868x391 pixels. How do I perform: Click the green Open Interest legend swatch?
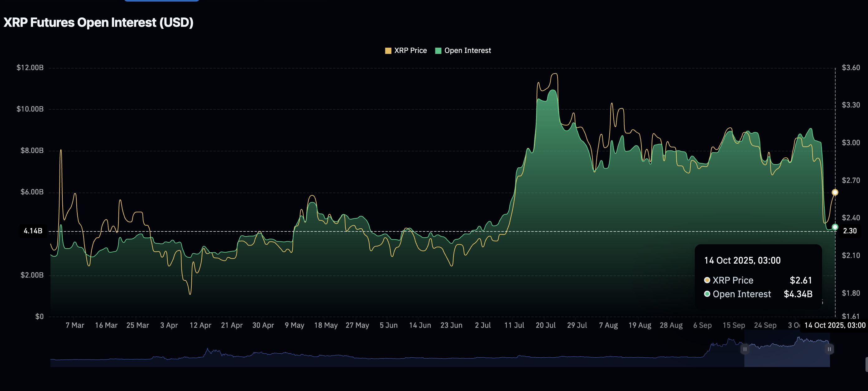pyautogui.click(x=438, y=51)
